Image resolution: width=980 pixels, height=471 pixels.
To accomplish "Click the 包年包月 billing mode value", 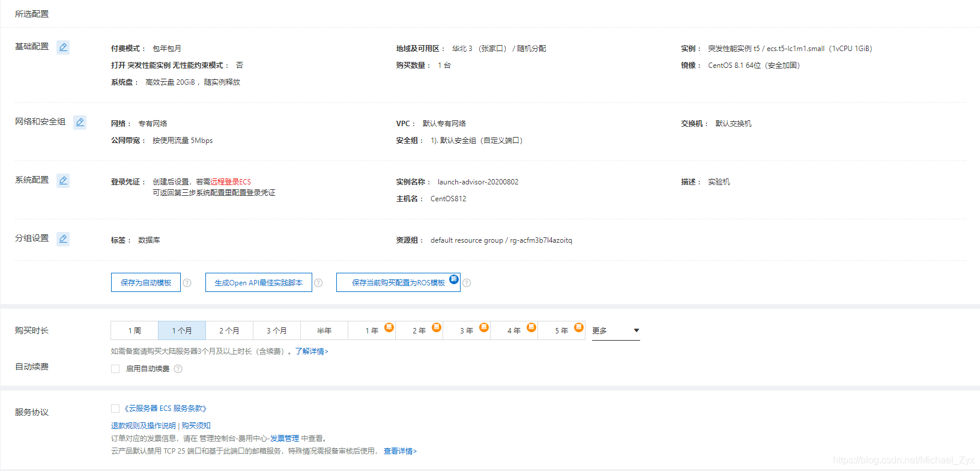I will pos(167,49).
